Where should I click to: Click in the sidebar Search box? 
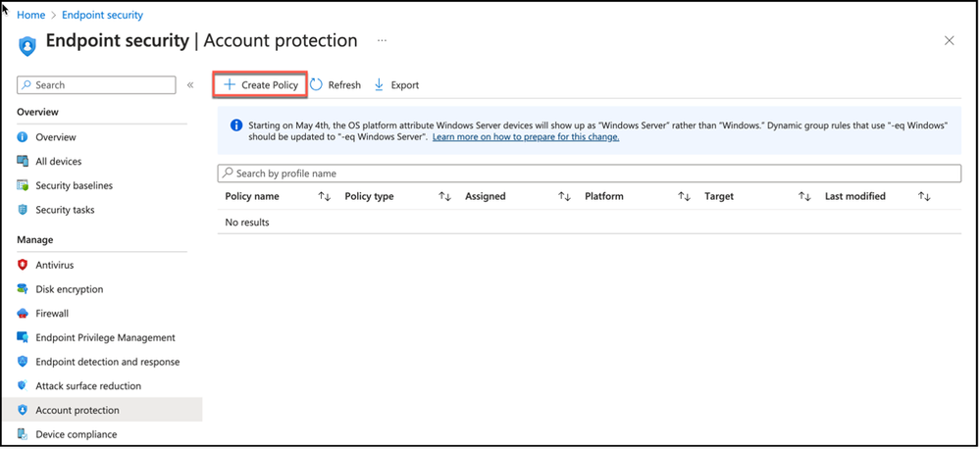(x=96, y=85)
